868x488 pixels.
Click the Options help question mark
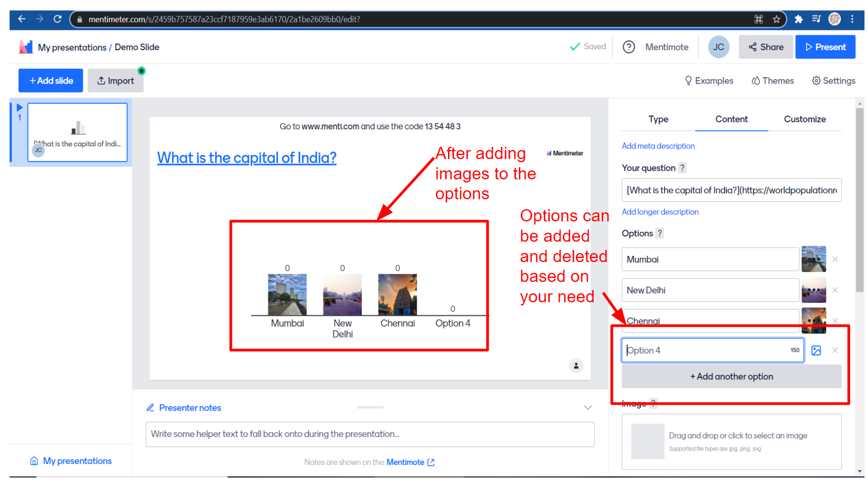[660, 234]
